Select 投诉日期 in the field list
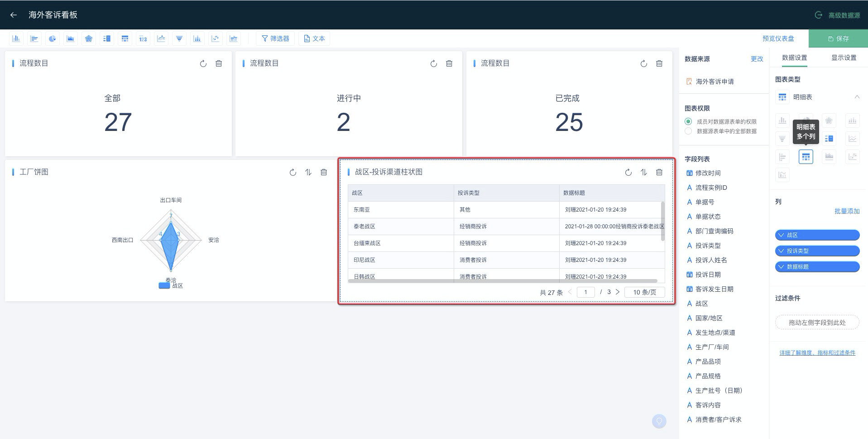 pyautogui.click(x=704, y=275)
